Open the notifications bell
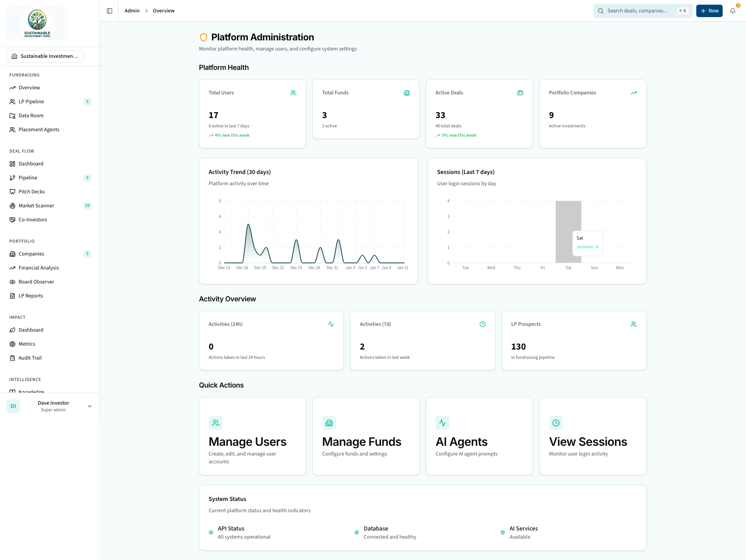 point(733,11)
